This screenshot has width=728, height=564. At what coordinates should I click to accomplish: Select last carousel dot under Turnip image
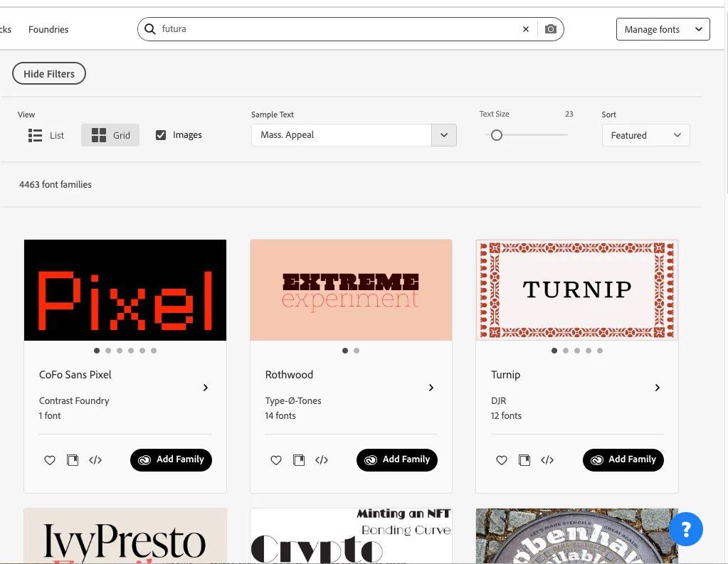pyautogui.click(x=600, y=351)
